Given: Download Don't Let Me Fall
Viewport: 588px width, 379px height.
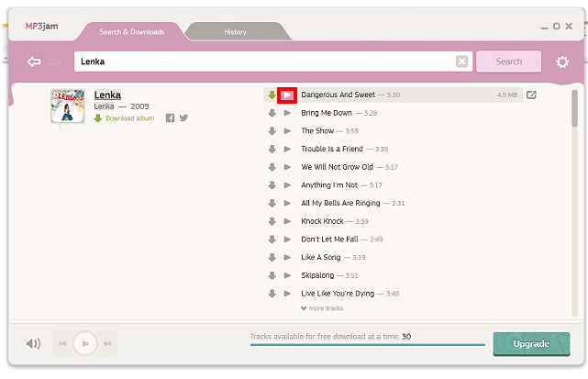Looking at the screenshot, I should tap(272, 239).
